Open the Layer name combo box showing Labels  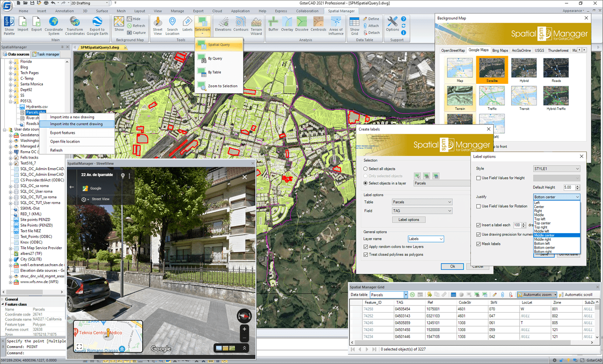pos(426,239)
